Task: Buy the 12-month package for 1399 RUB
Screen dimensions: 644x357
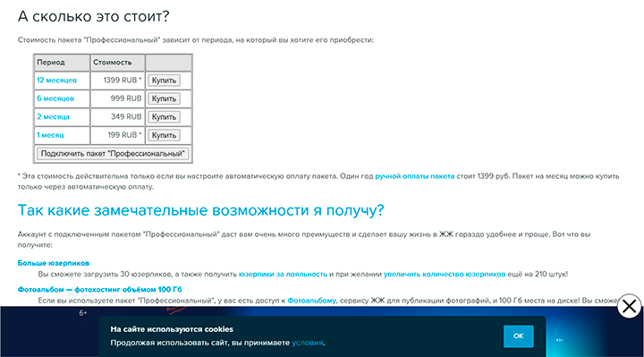Action: click(x=164, y=81)
